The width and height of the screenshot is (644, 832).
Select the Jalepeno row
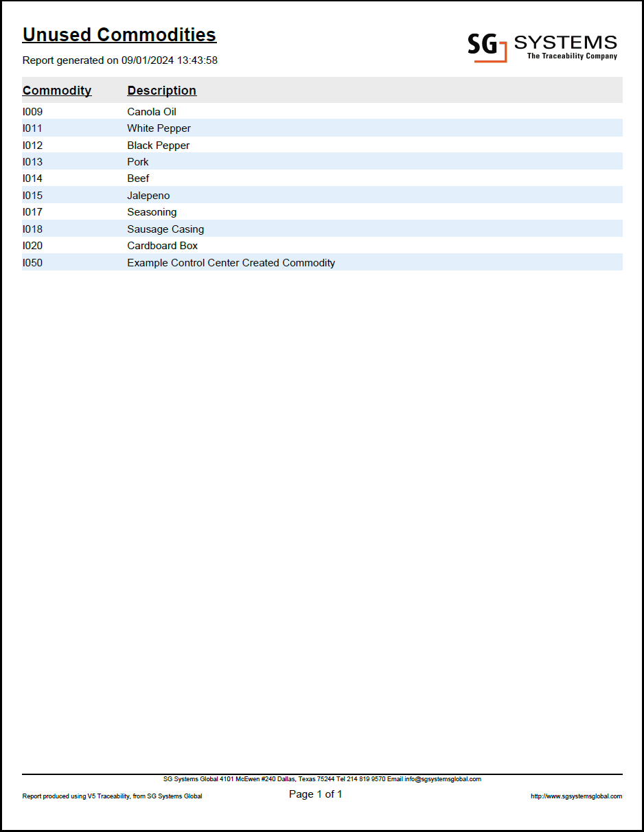tap(148, 195)
